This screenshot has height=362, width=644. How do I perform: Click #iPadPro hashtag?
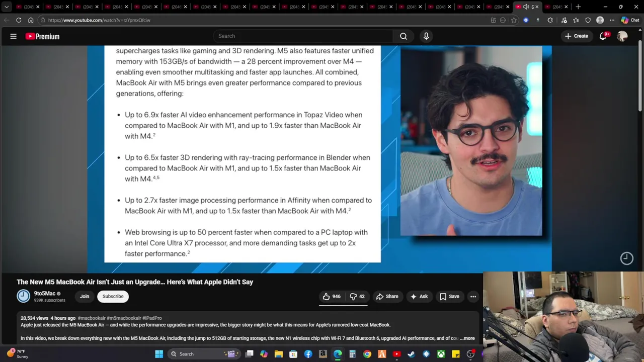(152, 318)
